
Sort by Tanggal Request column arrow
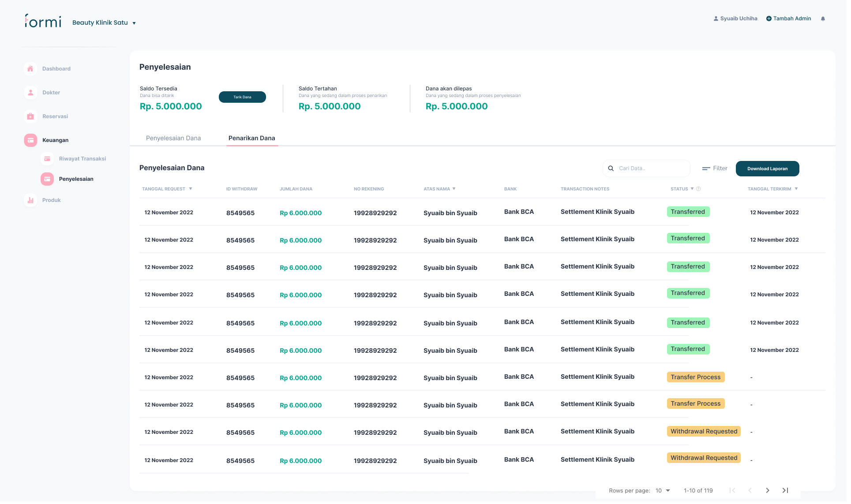(191, 189)
